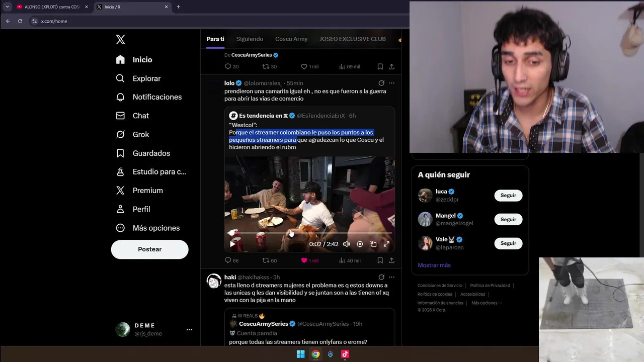
Task: Seek on the video progress bar
Action: [309, 233]
